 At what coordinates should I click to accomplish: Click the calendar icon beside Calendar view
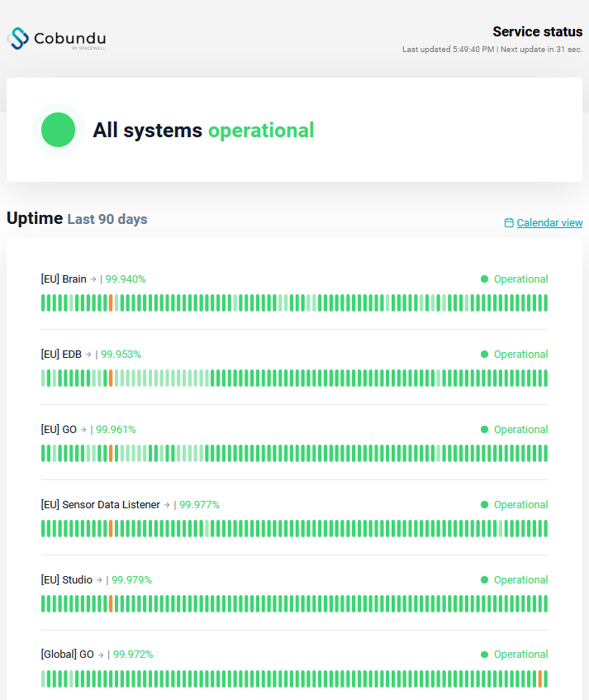[509, 223]
